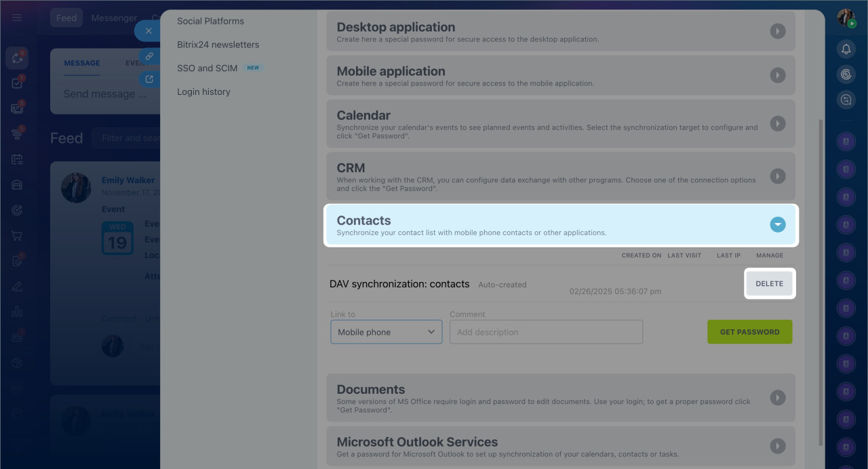This screenshot has width=868, height=469.
Task: Click the copy link icon
Action: pyautogui.click(x=149, y=56)
